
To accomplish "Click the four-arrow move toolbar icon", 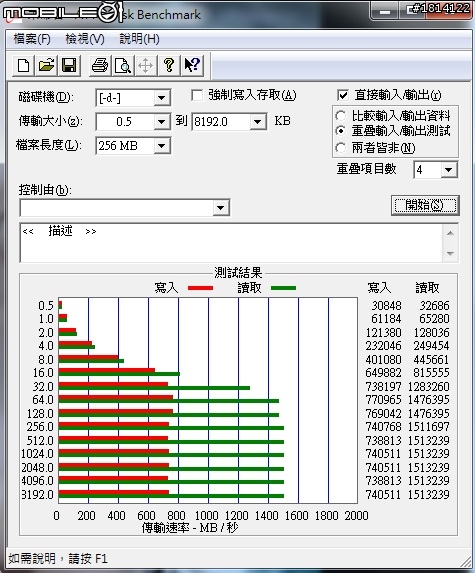I will point(146,66).
